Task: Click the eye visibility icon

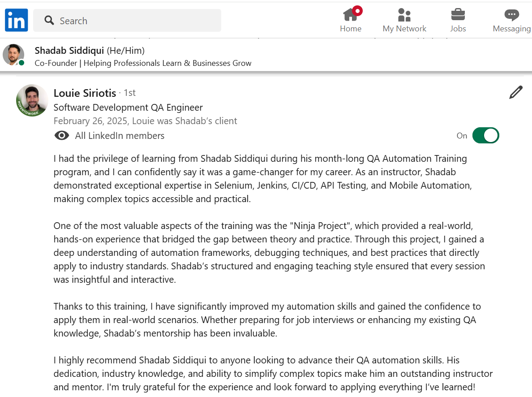Action: (x=62, y=136)
